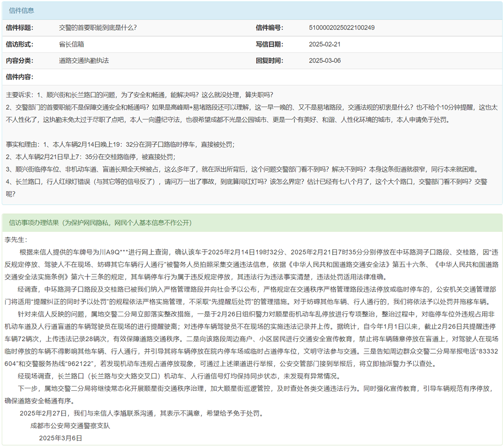Image resolution: width=504 pixels, height=447 pixels.
Task: Click the 信件信息 panel header
Action: (x=22, y=11)
